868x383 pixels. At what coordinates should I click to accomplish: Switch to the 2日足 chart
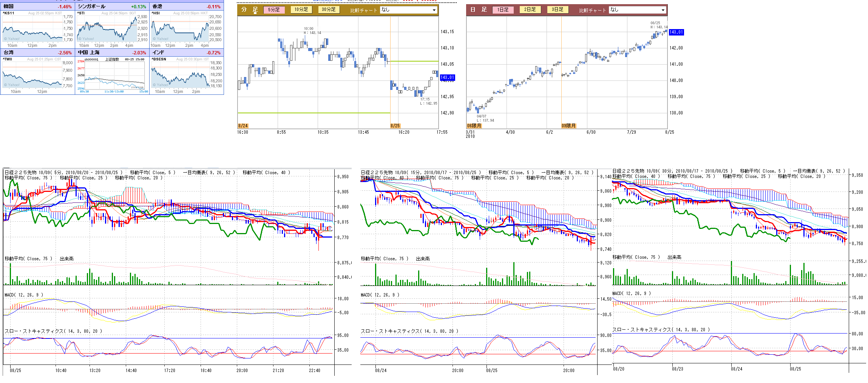(530, 10)
